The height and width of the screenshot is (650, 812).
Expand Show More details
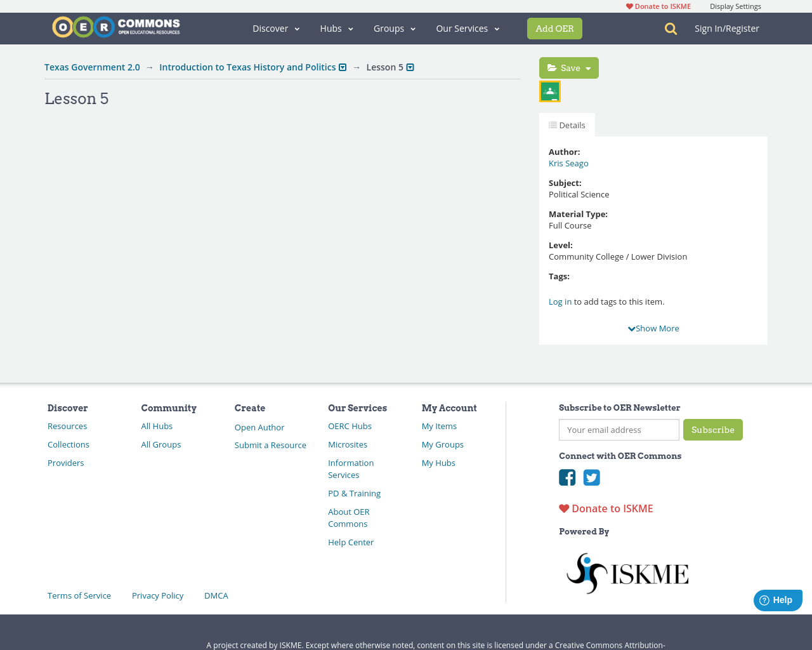pyautogui.click(x=653, y=328)
